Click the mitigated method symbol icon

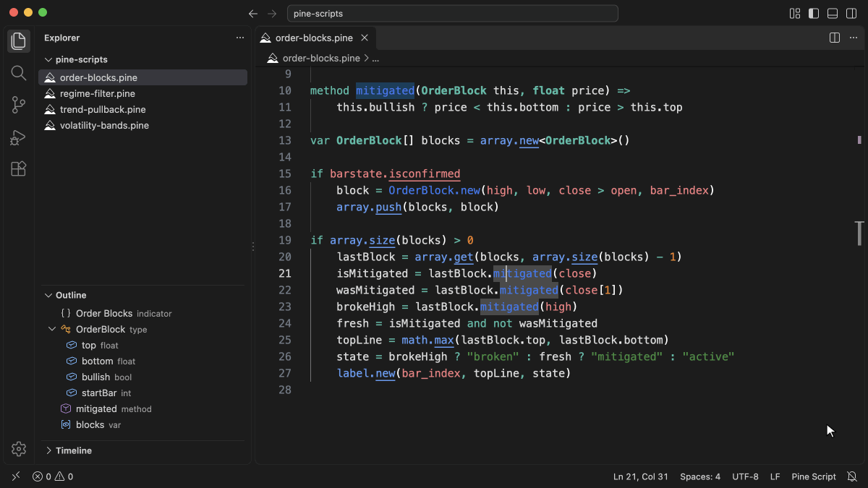[66, 408]
